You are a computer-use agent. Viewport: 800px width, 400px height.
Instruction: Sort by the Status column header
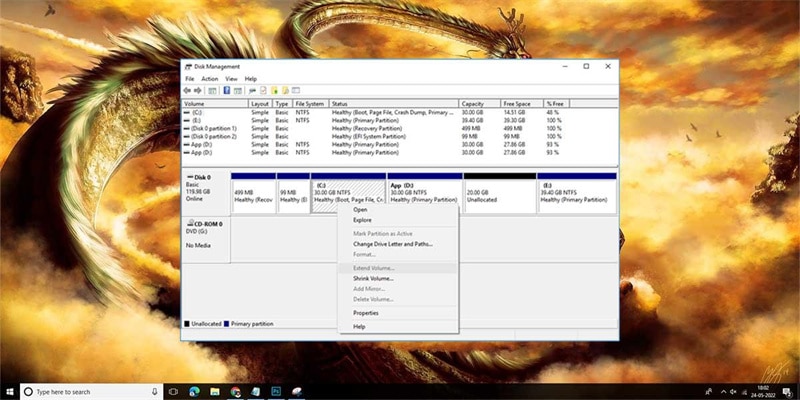tap(394, 104)
